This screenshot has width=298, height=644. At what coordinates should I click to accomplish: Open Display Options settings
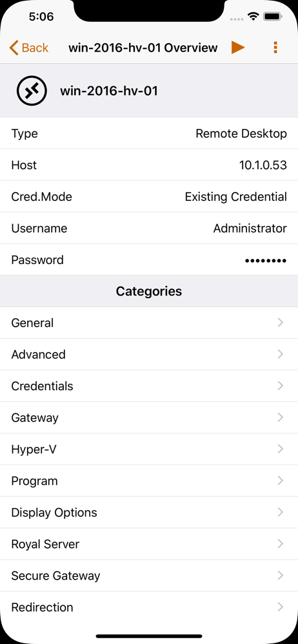[149, 513]
